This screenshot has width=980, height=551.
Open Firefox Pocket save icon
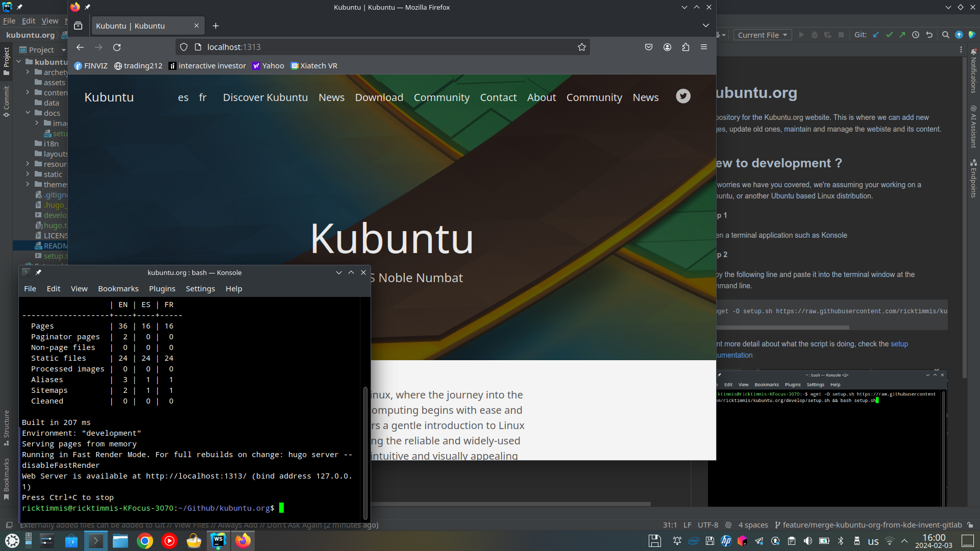pyautogui.click(x=649, y=47)
